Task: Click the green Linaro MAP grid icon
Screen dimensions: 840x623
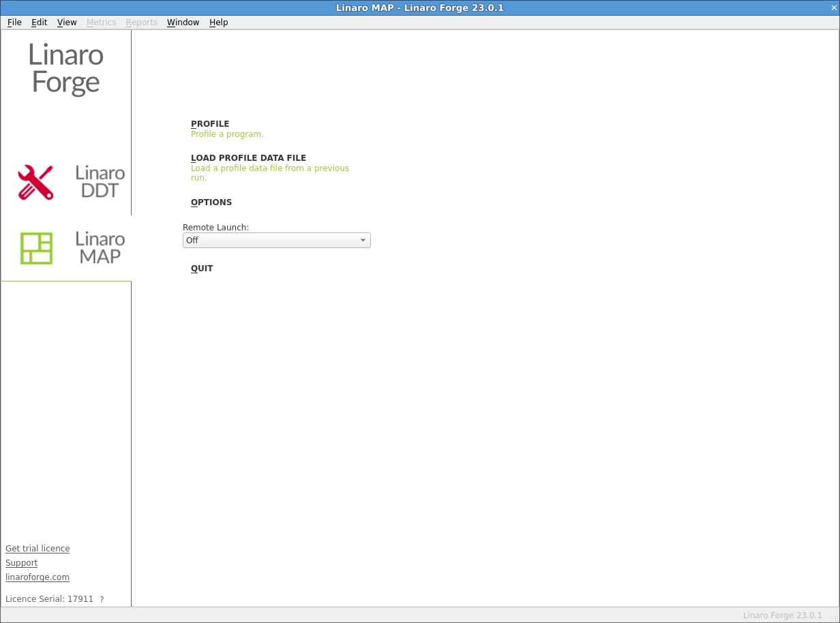Action: tap(36, 248)
